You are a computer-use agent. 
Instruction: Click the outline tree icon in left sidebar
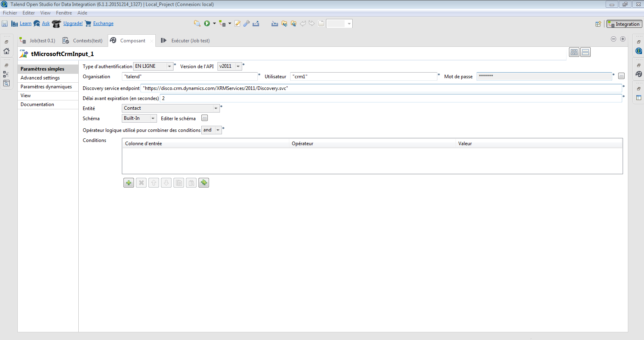6,74
